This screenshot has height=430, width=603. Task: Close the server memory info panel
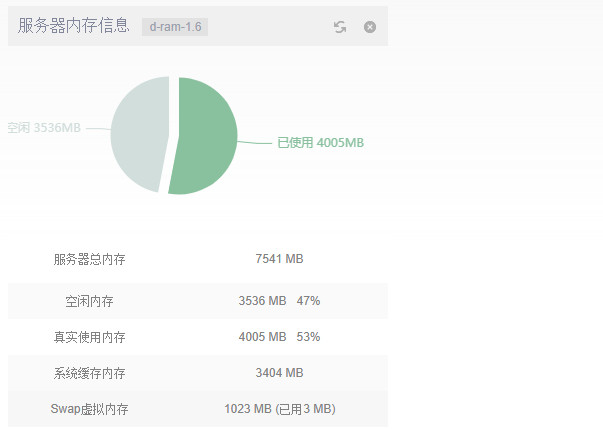370,27
